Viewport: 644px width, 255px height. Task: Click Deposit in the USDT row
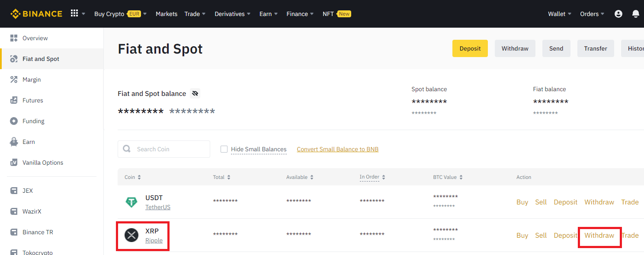click(566, 202)
